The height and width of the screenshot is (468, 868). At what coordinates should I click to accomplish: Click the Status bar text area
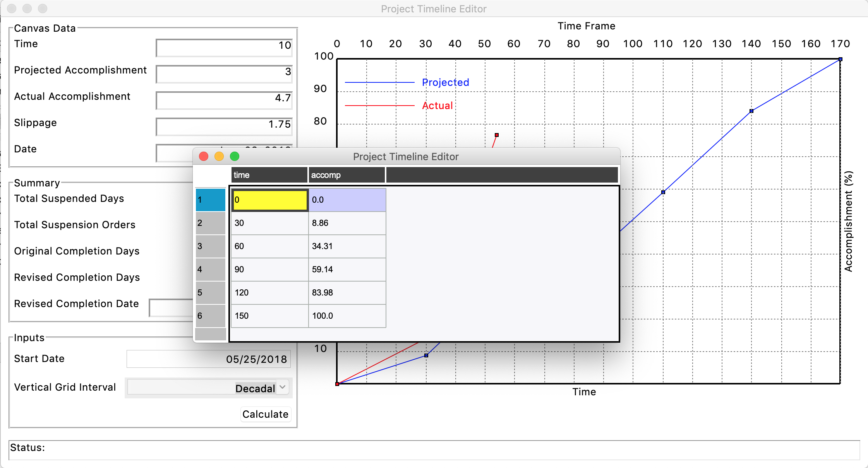click(434, 448)
